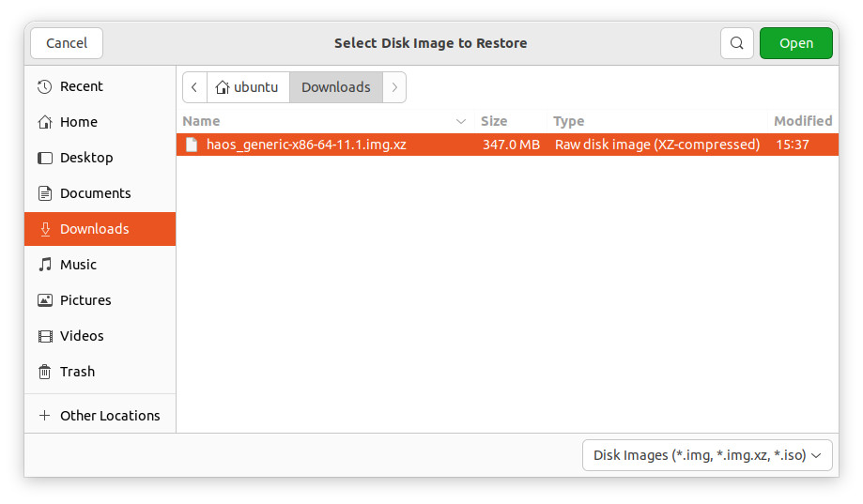The width and height of the screenshot is (863, 504).
Task: Sort the file list by Name column
Action: coord(202,121)
